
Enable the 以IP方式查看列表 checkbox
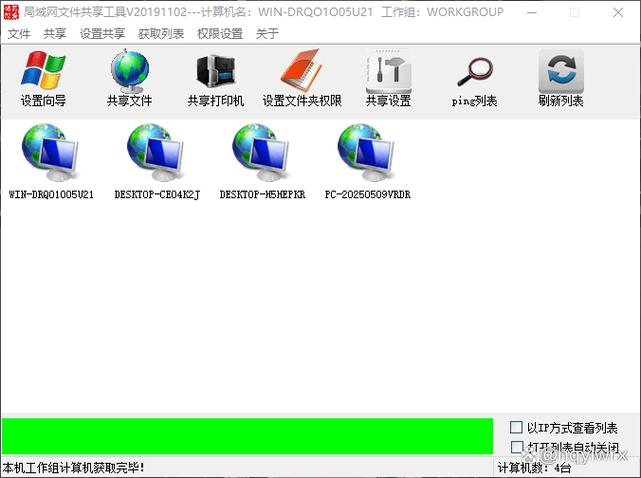(x=517, y=427)
